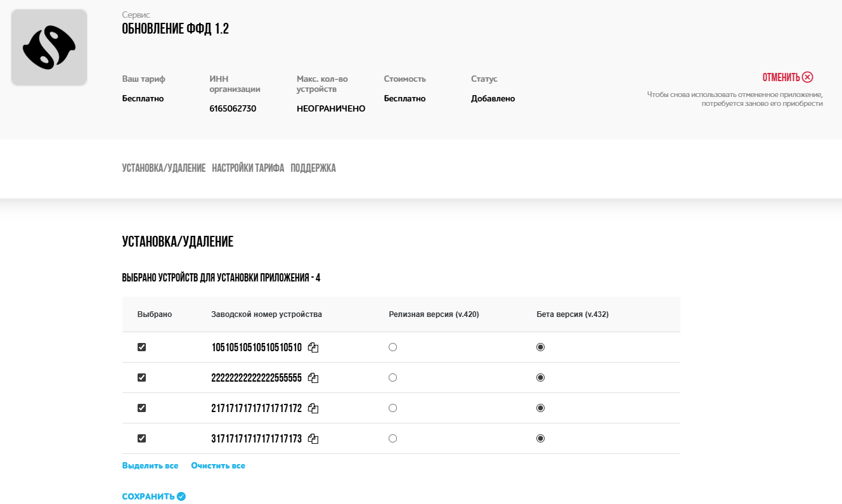
Task: Copy serial number 2171717171717171172
Action: [x=313, y=408]
